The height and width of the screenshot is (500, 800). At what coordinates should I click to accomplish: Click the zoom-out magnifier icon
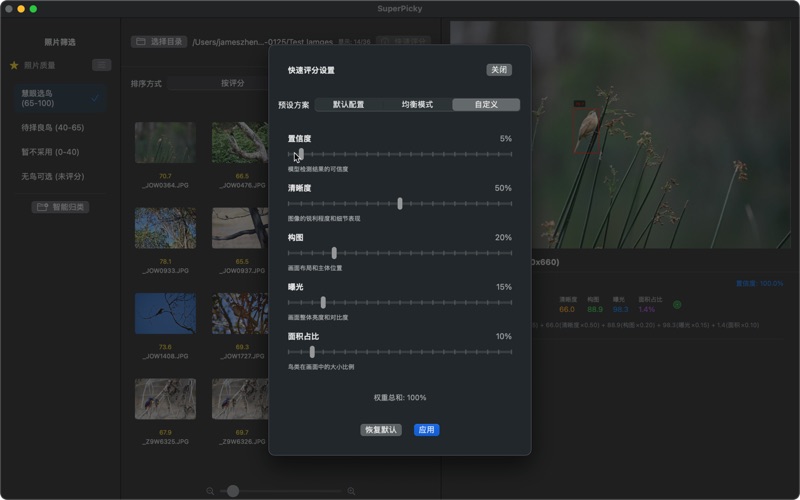210,491
